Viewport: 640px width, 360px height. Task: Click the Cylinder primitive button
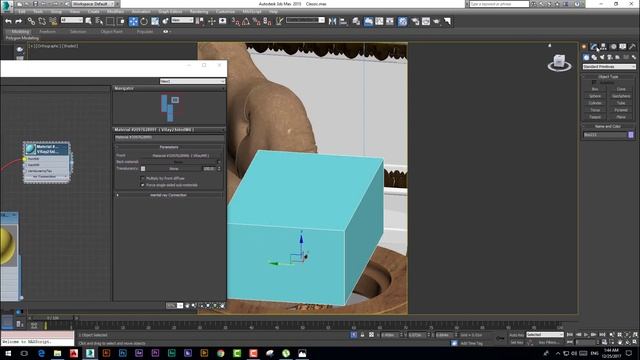(595, 103)
